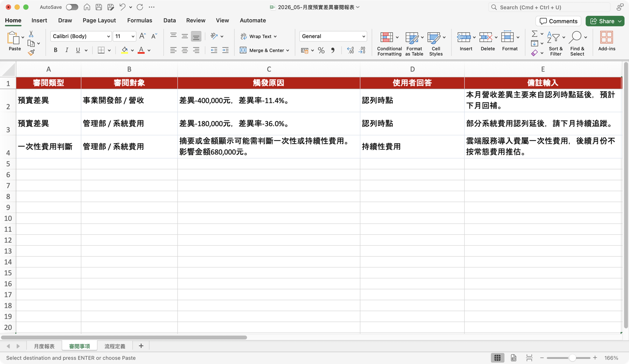Click the Cut scissors icon

tap(31, 34)
